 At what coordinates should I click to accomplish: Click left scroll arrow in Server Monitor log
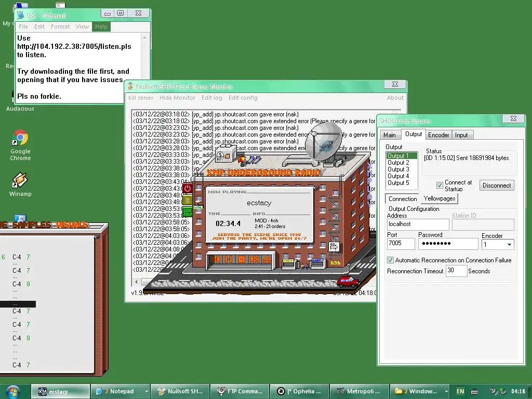137,282
